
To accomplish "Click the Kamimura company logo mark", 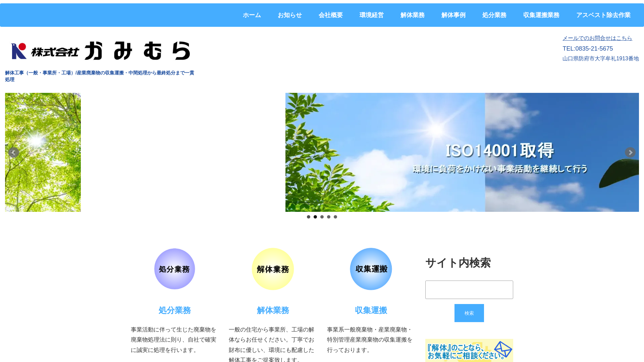I will 18,51.
